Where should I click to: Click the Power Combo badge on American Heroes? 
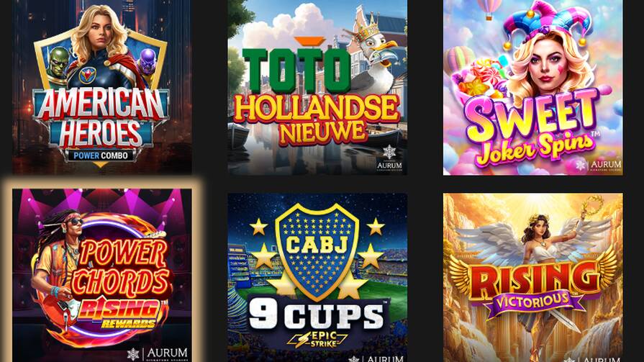coord(101,155)
